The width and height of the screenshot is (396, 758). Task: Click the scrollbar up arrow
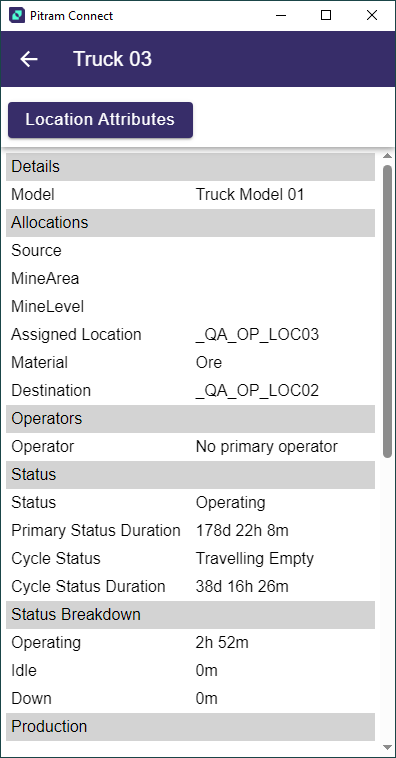(387, 156)
